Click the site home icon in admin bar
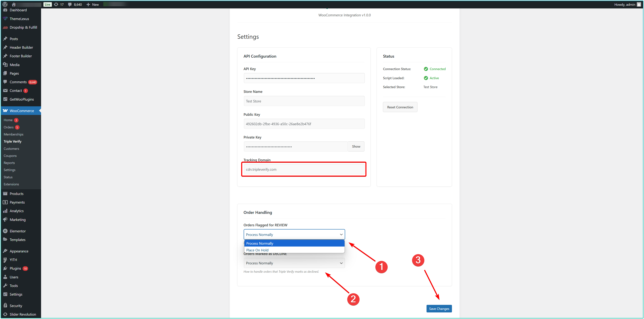 pos(14,4)
